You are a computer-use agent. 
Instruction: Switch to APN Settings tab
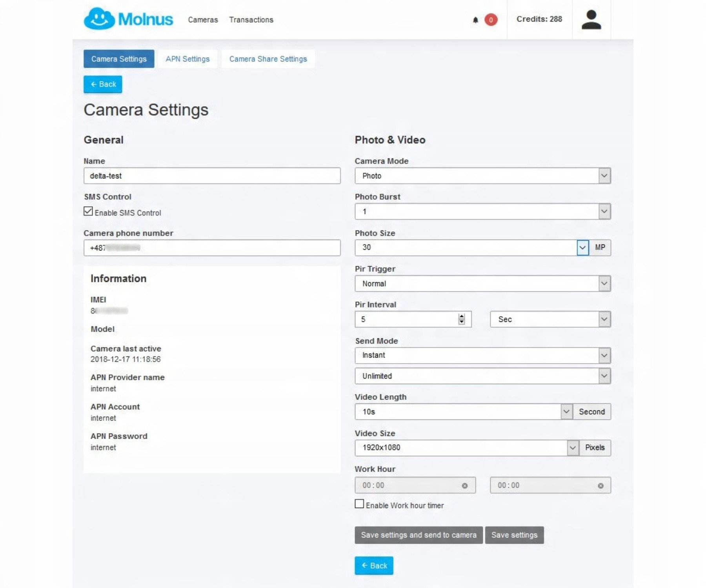(x=187, y=59)
